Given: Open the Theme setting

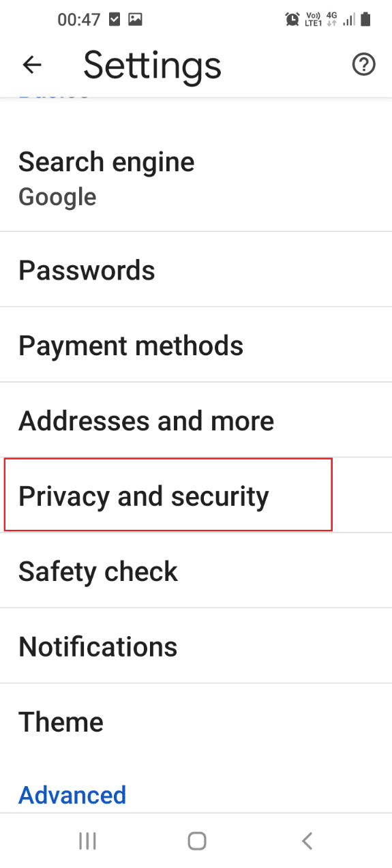Looking at the screenshot, I should [196, 721].
